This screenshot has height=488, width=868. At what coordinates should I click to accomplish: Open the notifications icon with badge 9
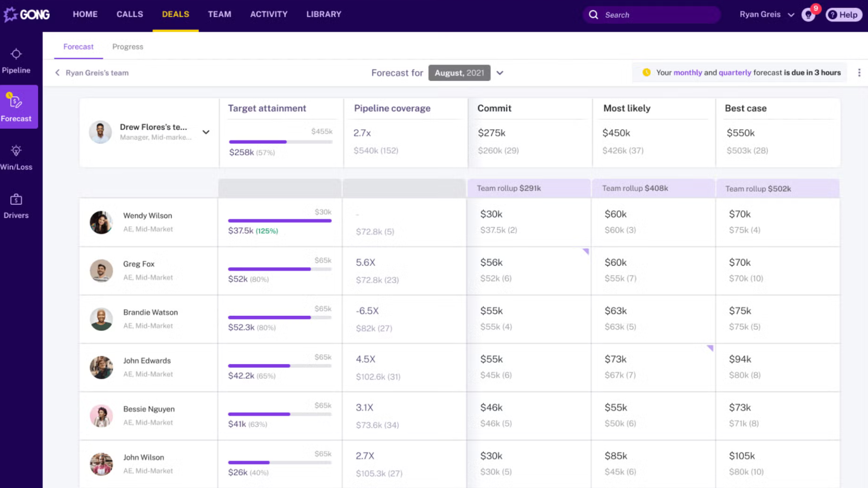point(808,15)
